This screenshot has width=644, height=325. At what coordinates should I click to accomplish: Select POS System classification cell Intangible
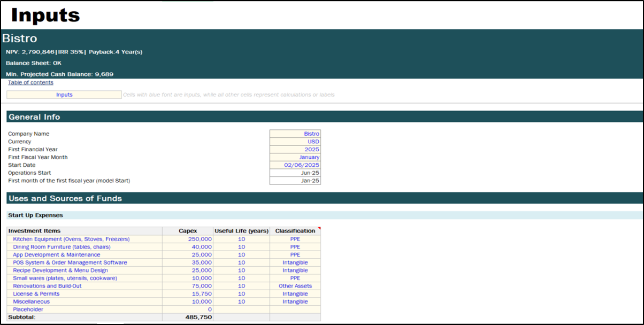[x=295, y=262]
